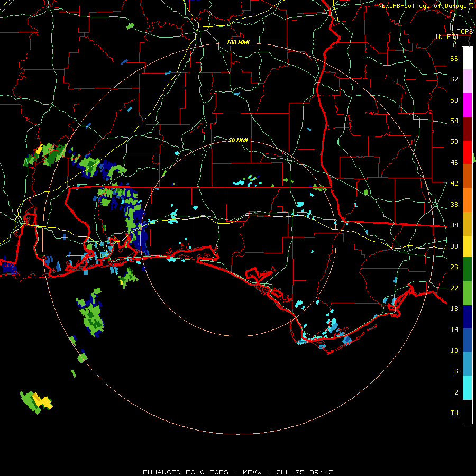This screenshot has height=476, width=476.
Task: Click the black TH threshold swatch
Action: [467, 411]
